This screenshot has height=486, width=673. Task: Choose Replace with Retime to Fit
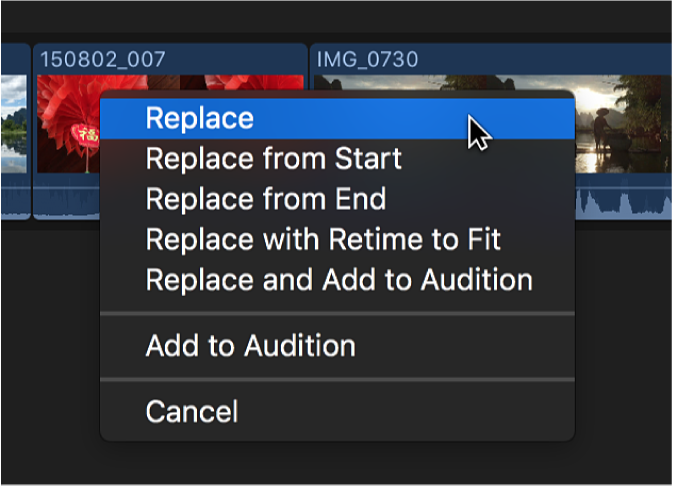pos(322,239)
